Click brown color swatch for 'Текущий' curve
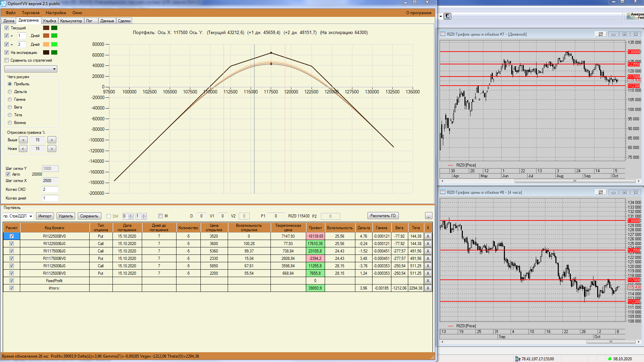Viewport: 644px width, 362px height. click(46, 28)
